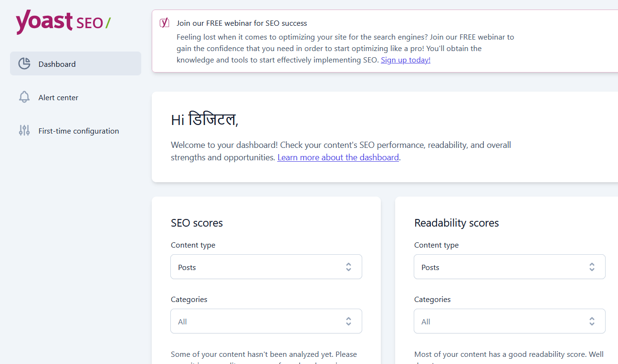618x364 pixels.
Task: Click the Yoast SEO logo
Action: click(63, 22)
